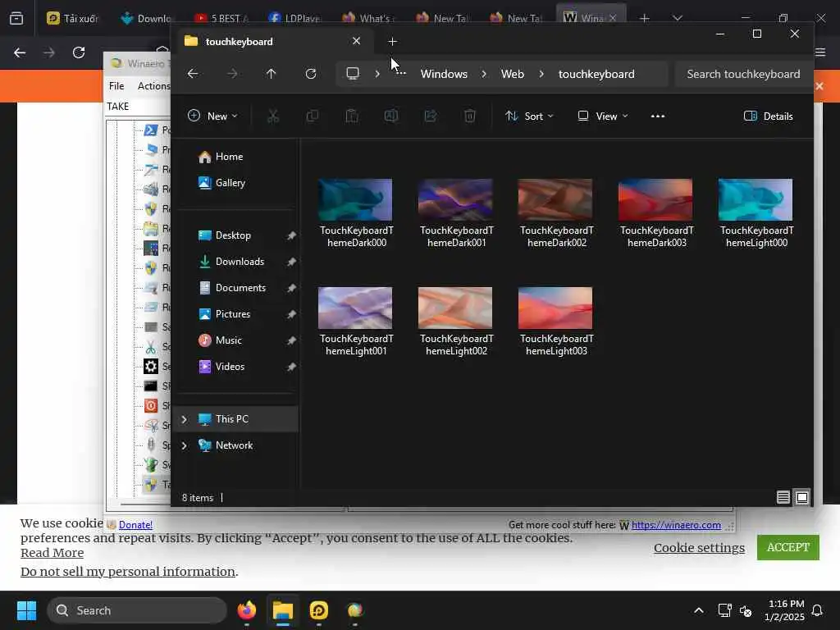Image resolution: width=840 pixels, height=630 pixels.
Task: Go up one folder level in Explorer
Action: pyautogui.click(x=271, y=74)
